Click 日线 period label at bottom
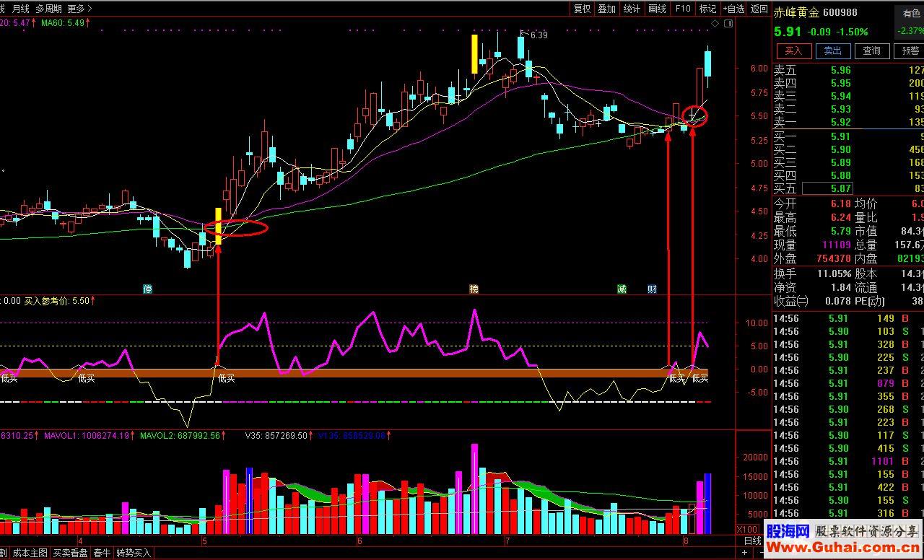Viewport: 924px width, 560px height. (x=753, y=541)
